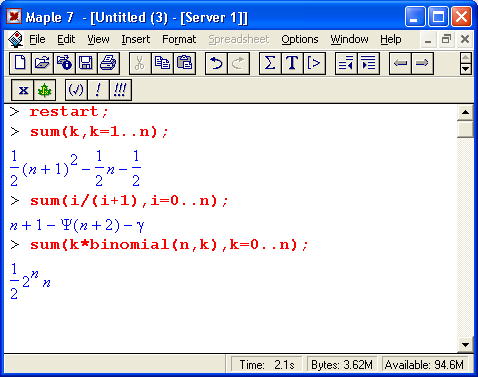Open the Help menu
Image resolution: width=478 pixels, height=377 pixels.
pyautogui.click(x=391, y=39)
